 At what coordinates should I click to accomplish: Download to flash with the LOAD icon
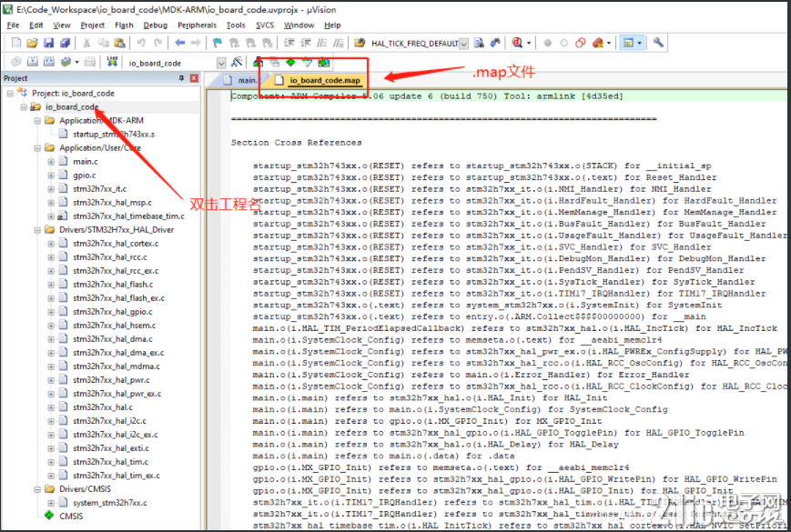pyautogui.click(x=112, y=63)
